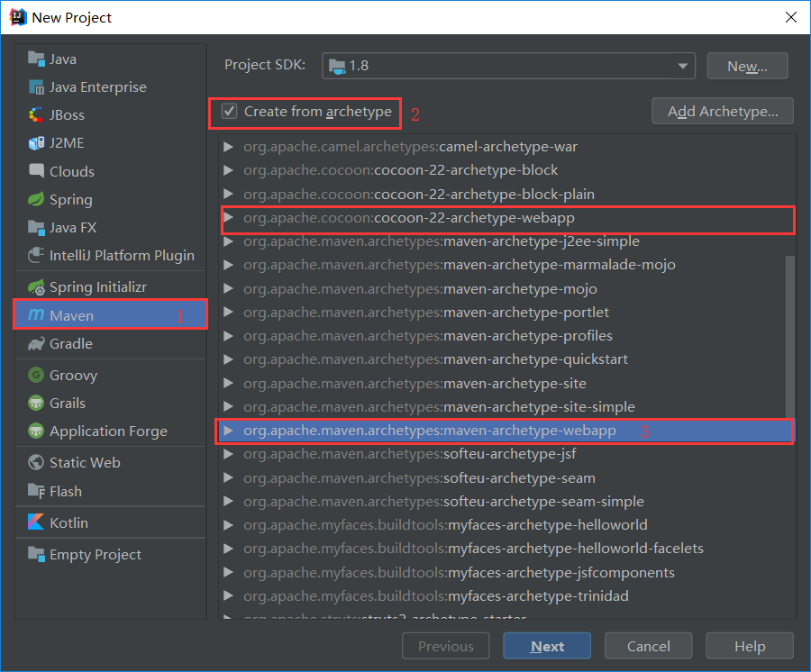Select the Spring project type
The image size is (811, 672).
pos(110,199)
